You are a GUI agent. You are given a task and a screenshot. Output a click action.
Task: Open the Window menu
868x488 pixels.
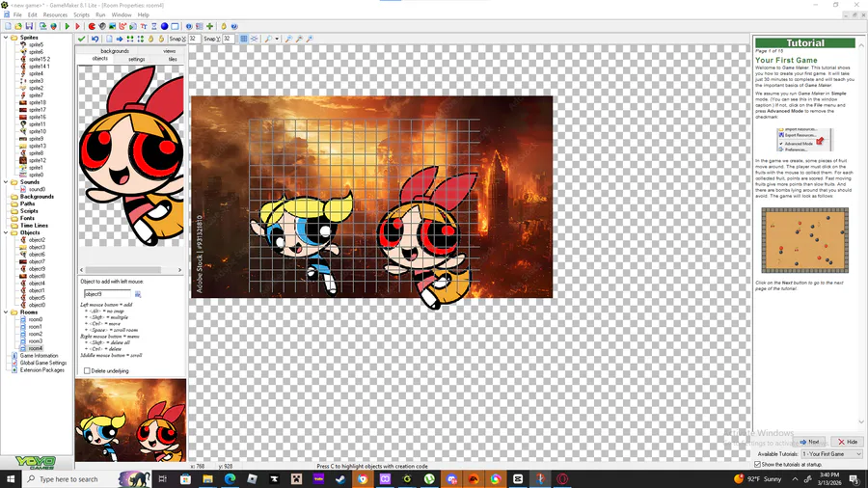pyautogui.click(x=122, y=14)
